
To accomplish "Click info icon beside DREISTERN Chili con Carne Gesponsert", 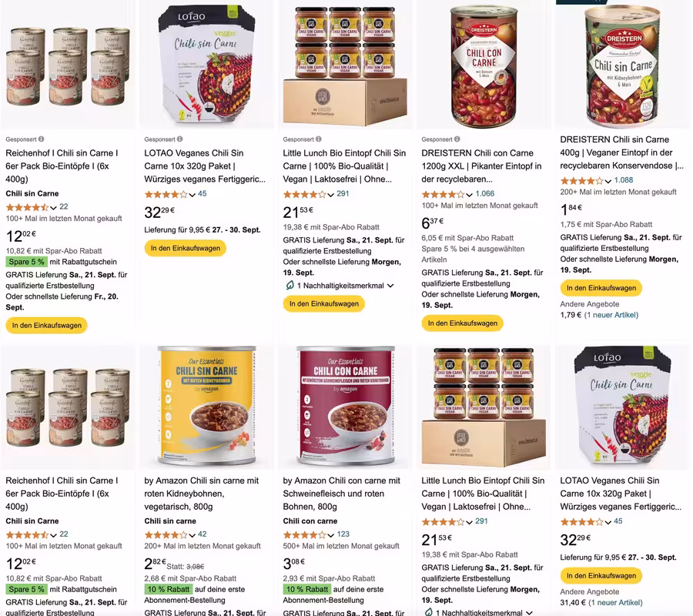I will 457,139.
